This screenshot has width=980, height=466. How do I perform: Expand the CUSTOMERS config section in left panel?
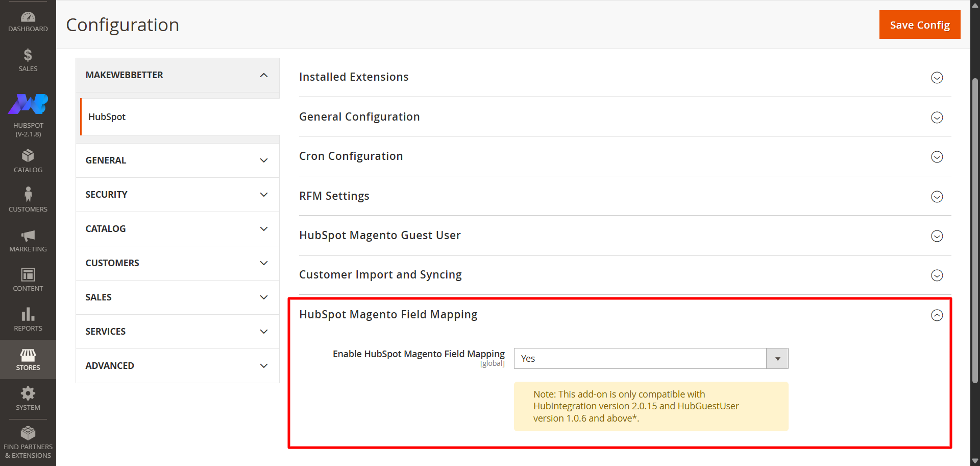point(177,263)
